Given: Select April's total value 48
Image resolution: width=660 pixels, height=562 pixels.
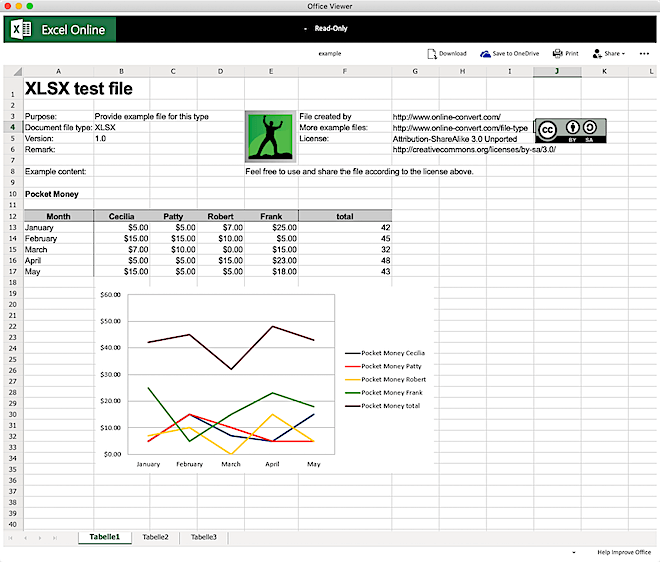Looking at the screenshot, I should click(345, 261).
